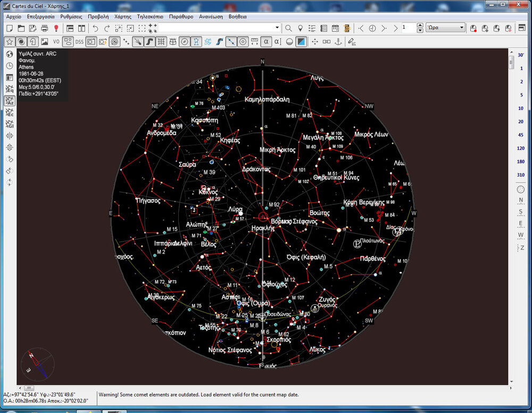The image size is (532, 413).
Task: Click the search magnifier icon
Action: tap(288, 28)
